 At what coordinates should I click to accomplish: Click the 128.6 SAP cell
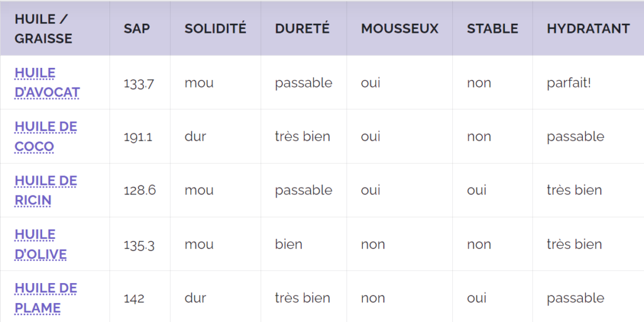tap(140, 191)
